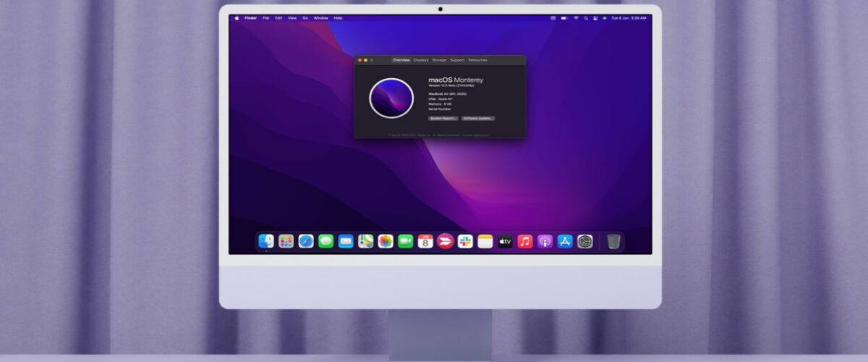
Task: Open the Calendar icon showing 8
Action: click(425, 241)
